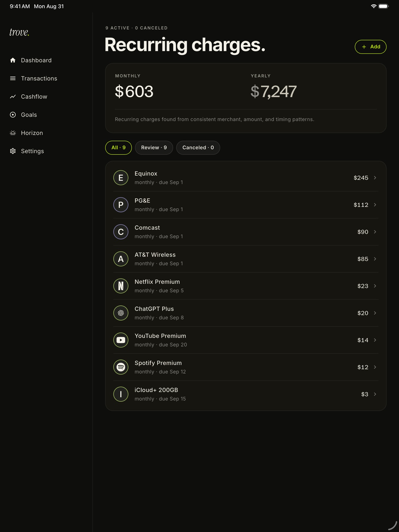This screenshot has height=532, width=399.
Task: Click the $3 iCloud+ amount
Action: (365, 394)
